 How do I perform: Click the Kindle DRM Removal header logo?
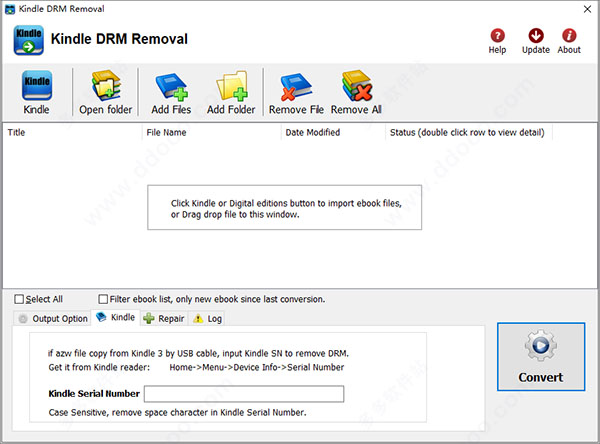coord(29,40)
